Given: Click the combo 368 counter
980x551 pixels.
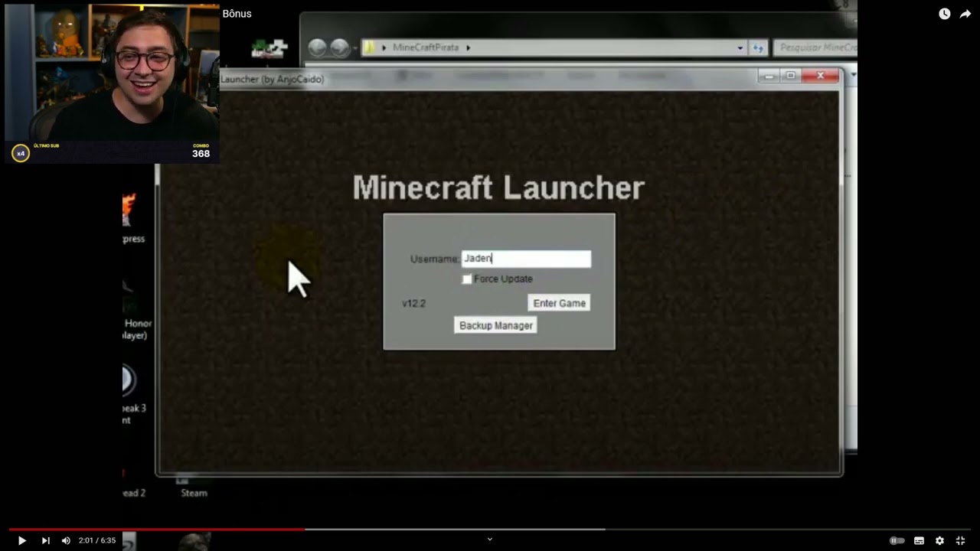Looking at the screenshot, I should 201,151.
